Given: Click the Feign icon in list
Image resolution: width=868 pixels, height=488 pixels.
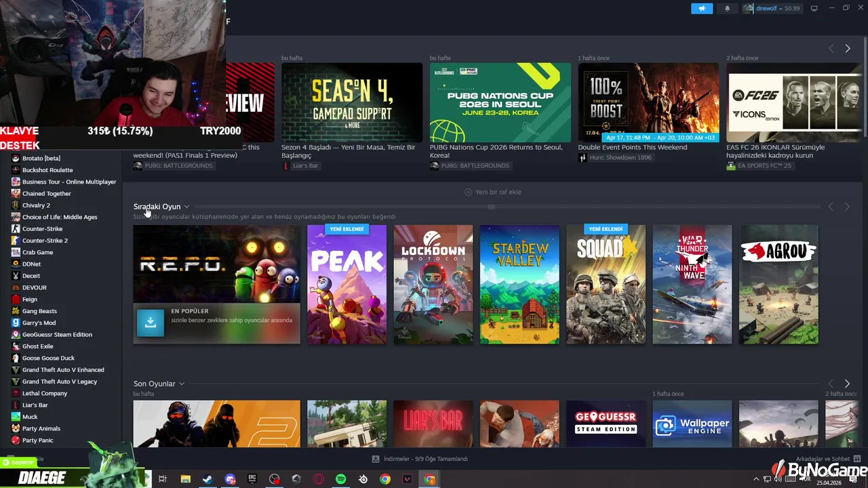Looking at the screenshot, I should (16, 299).
